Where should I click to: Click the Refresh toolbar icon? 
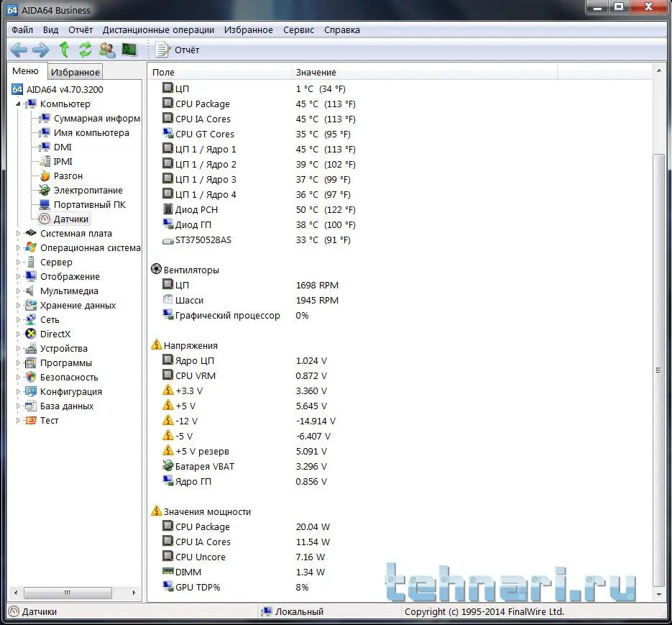(x=86, y=50)
